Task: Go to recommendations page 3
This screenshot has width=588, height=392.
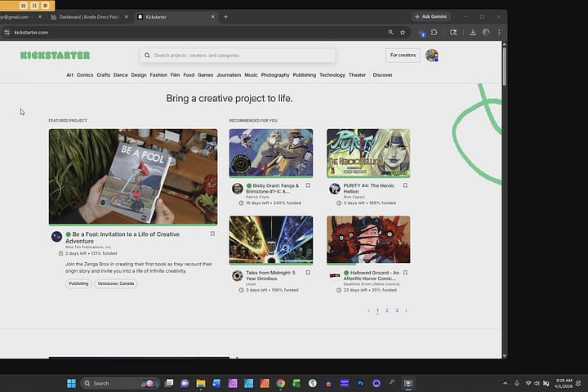Action: click(397, 310)
